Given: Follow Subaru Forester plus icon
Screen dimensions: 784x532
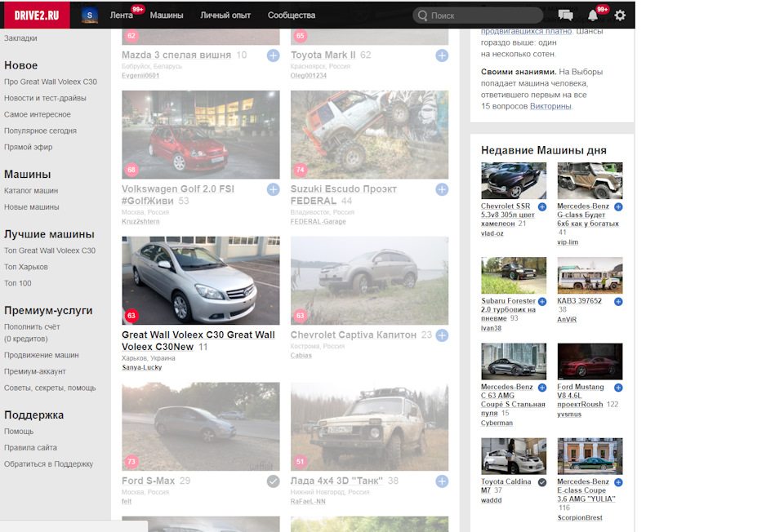Looking at the screenshot, I should coord(542,302).
